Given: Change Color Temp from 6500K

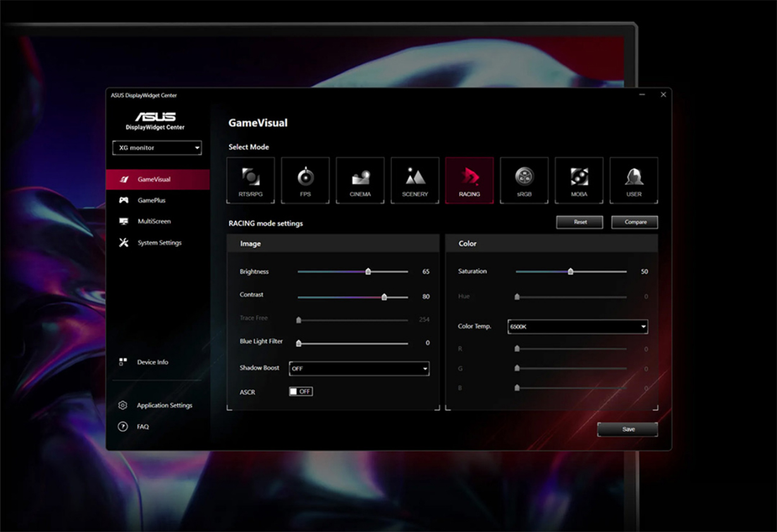Looking at the screenshot, I should tap(577, 327).
